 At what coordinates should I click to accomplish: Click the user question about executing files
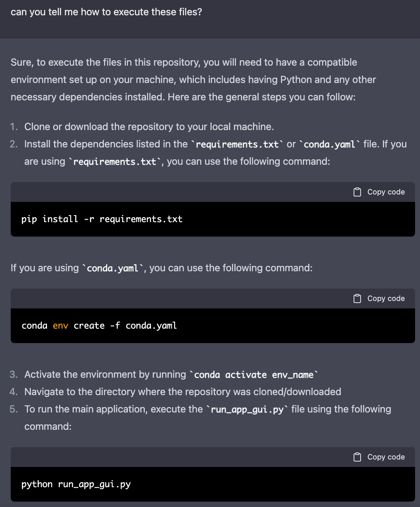tap(106, 12)
